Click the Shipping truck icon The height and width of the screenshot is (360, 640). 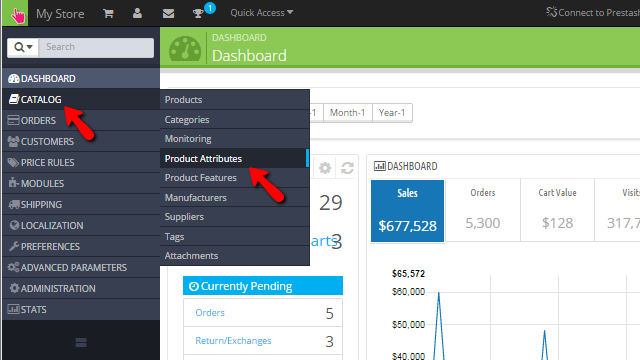pyautogui.click(x=14, y=204)
